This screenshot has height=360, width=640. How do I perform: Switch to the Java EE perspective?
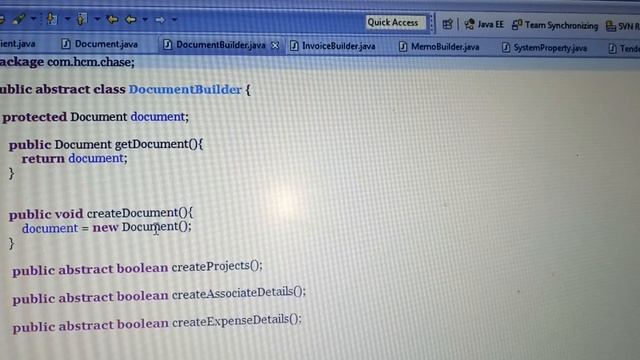click(x=484, y=24)
